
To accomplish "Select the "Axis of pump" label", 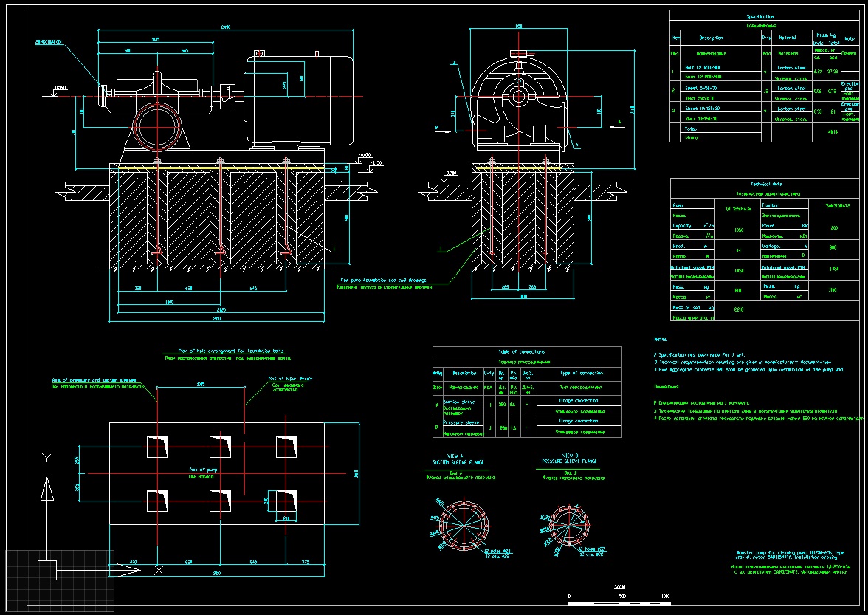I will tap(203, 470).
